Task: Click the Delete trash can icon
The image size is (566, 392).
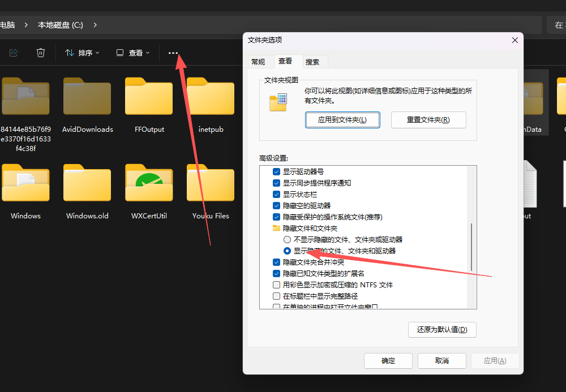Action: [x=41, y=53]
